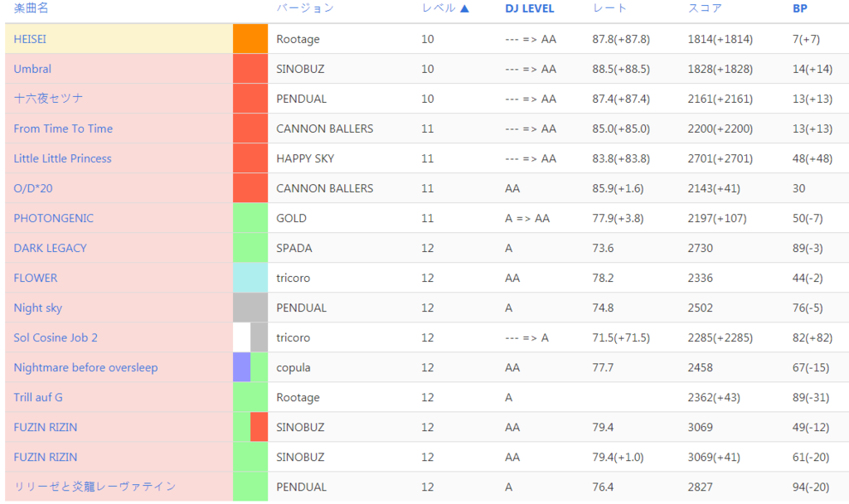This screenshot has width=849, height=504.
Task: Click the red clear-lamp swatch for Umbral
Action: point(250,69)
